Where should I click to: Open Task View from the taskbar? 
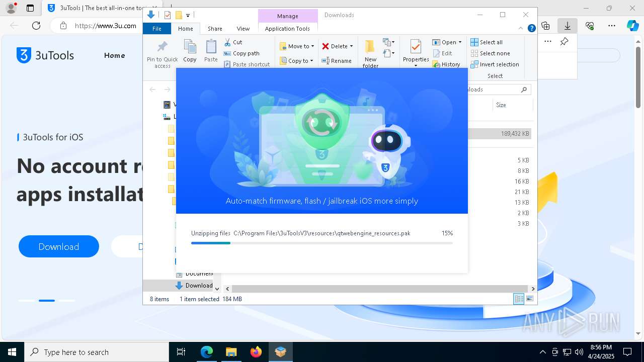181,352
